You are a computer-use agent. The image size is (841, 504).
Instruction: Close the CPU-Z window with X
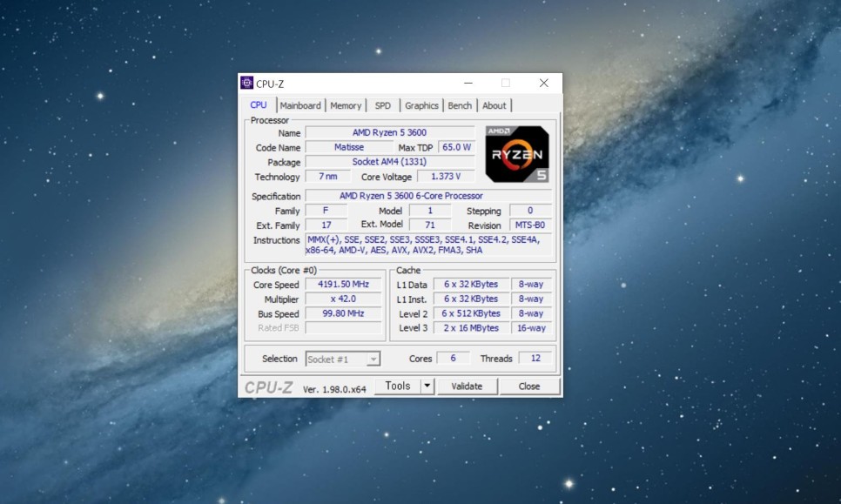click(544, 83)
